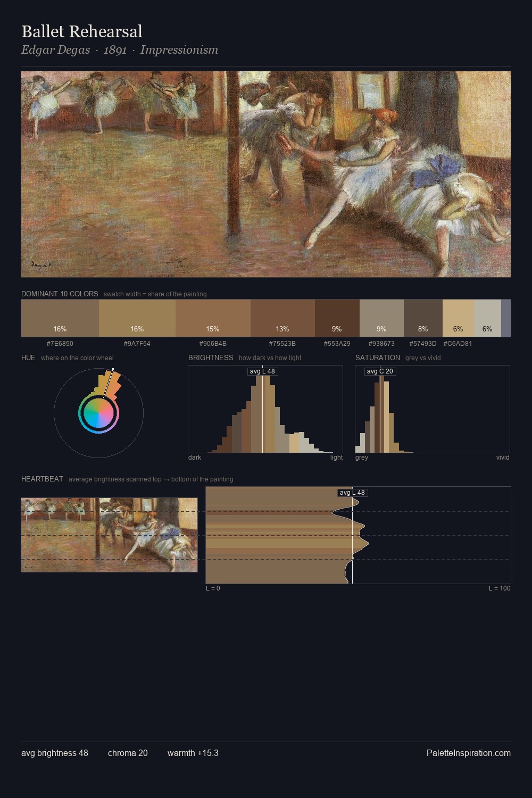Click the '#906B4B' hex label

click(213, 344)
